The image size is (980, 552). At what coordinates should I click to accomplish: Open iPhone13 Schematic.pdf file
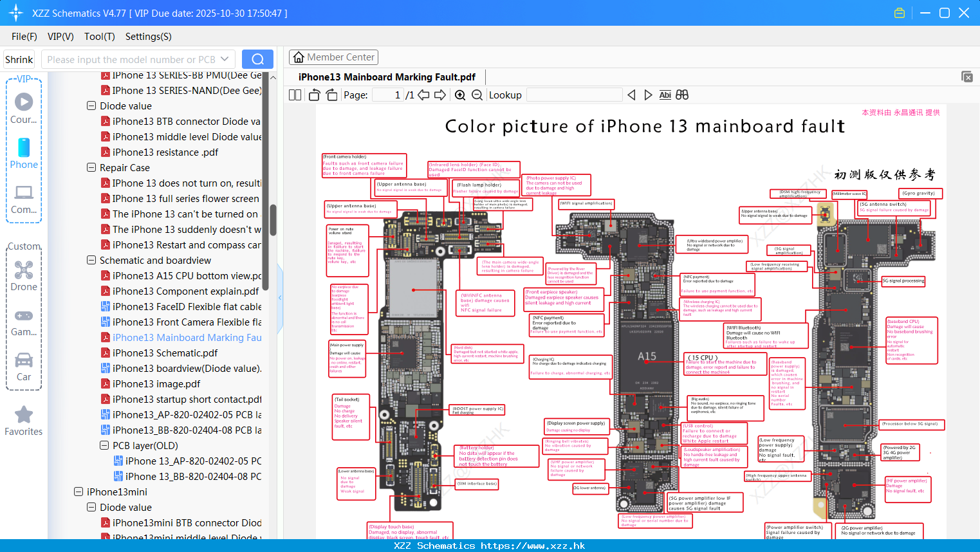[x=165, y=353]
